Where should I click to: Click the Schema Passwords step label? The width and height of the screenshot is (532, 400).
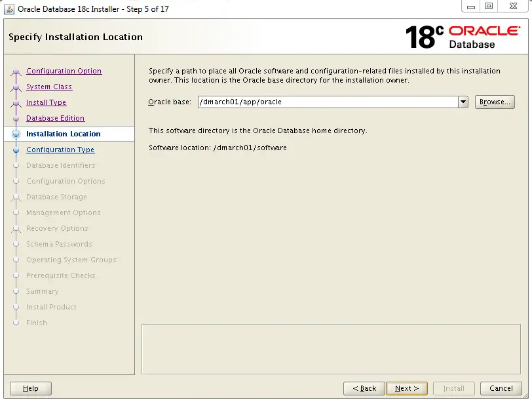[x=60, y=244]
